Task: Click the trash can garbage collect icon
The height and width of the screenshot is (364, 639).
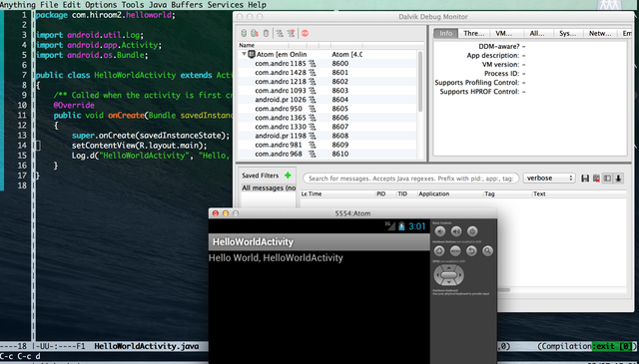Action: pyautogui.click(x=267, y=33)
